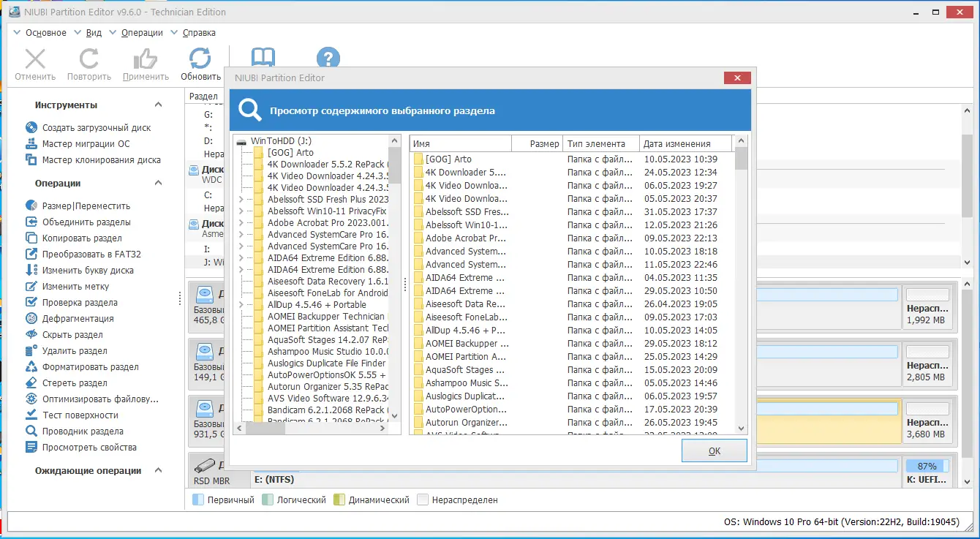
Task: Select AOMEI Backupper Technician in folder tree
Action: [x=326, y=317]
